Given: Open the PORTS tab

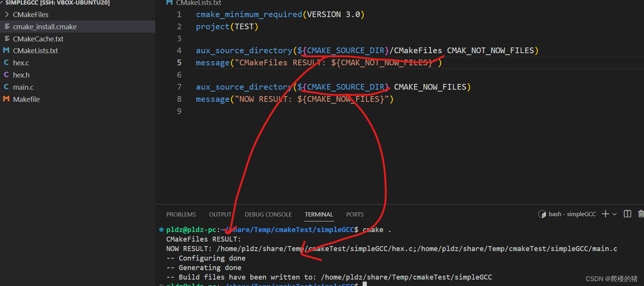Looking at the screenshot, I should point(355,215).
